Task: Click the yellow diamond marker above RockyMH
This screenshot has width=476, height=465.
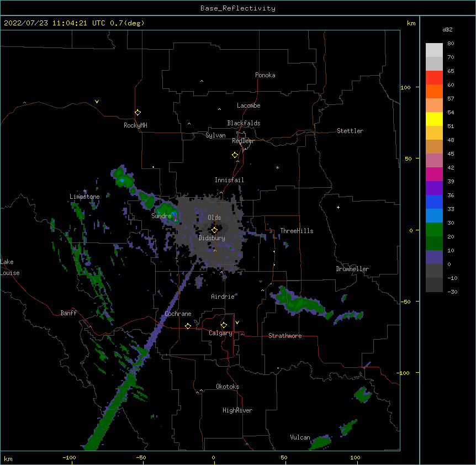Action: pos(137,113)
